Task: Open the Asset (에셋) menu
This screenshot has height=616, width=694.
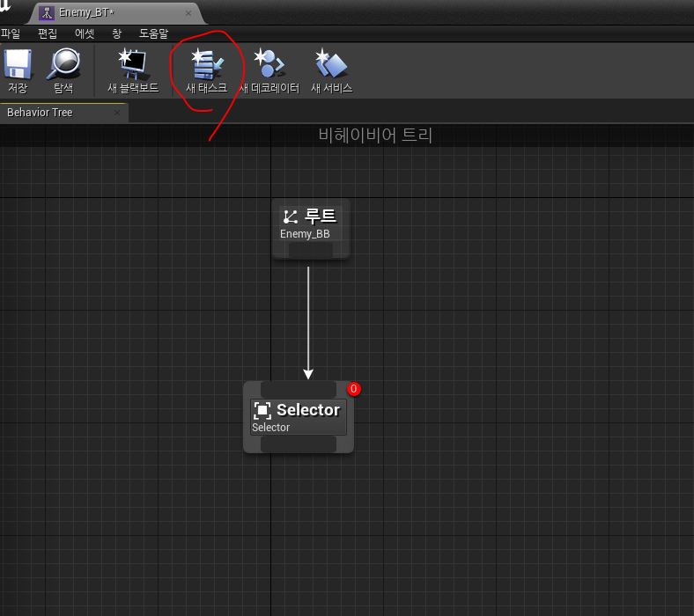Action: (84, 33)
